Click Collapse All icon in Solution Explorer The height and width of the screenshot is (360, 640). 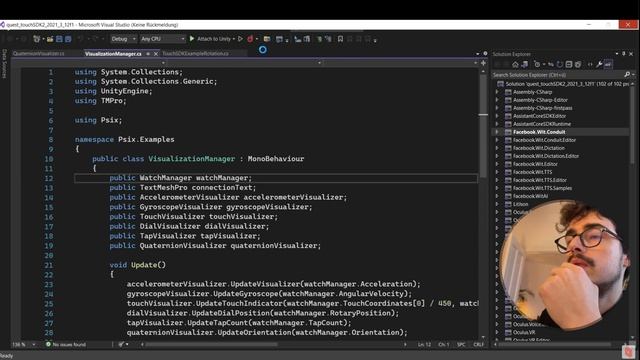click(569, 64)
